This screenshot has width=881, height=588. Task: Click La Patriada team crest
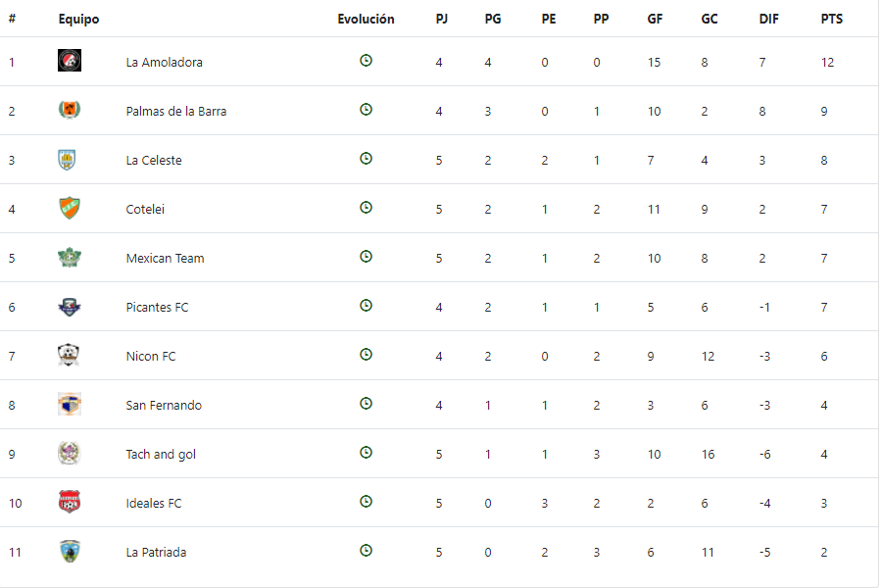coord(70,552)
